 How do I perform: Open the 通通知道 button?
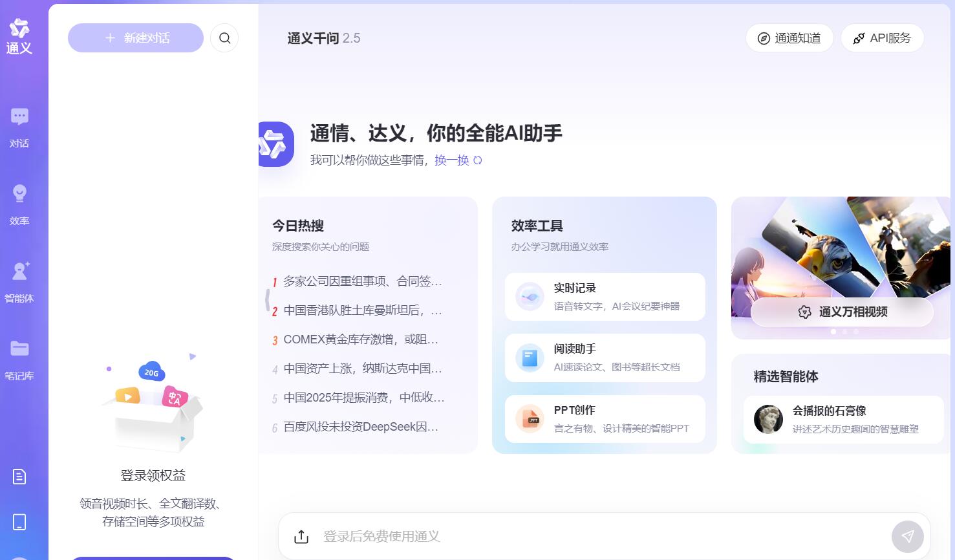pos(789,38)
